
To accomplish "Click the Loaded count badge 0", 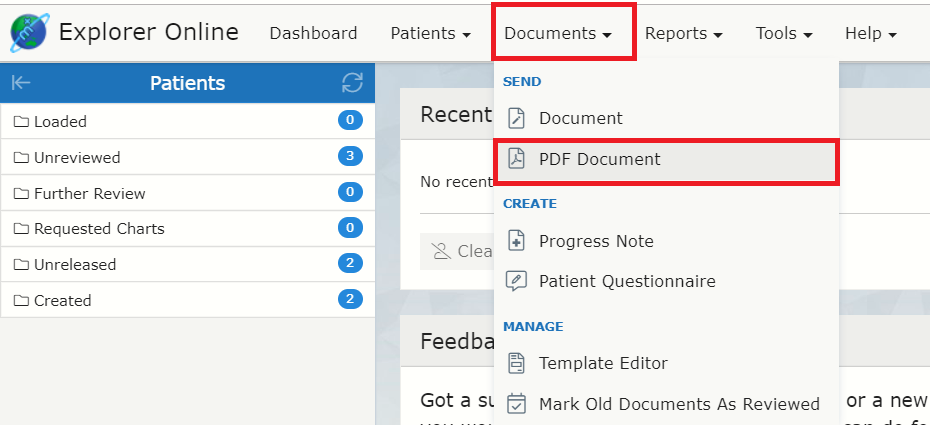I will 350,120.
